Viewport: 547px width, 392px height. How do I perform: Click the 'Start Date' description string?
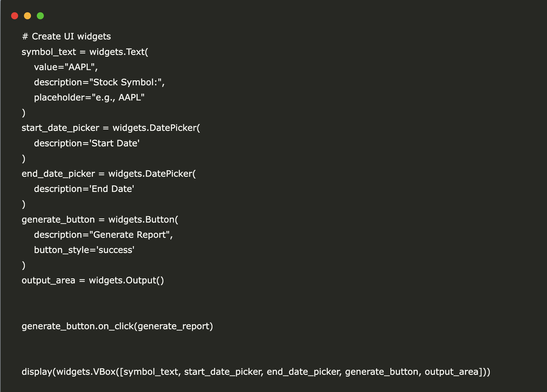pos(114,143)
